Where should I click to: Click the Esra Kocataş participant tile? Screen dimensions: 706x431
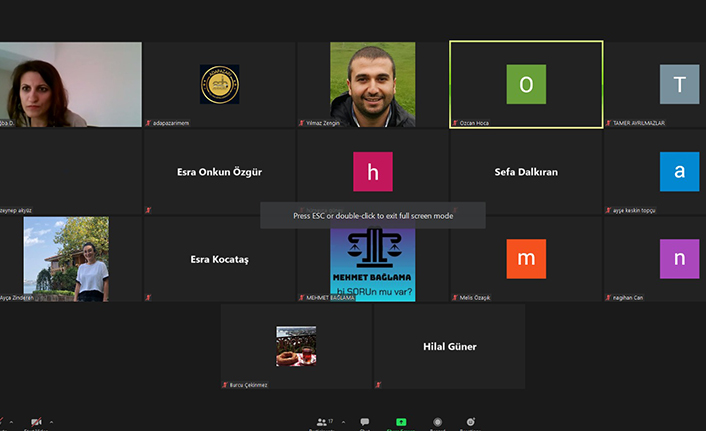[219, 259]
